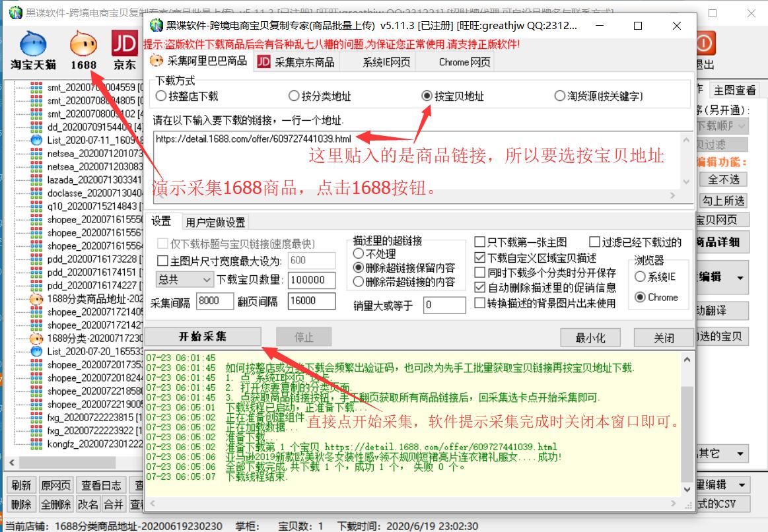Click the 刷新 button in main window
The image size is (768, 532).
(x=22, y=485)
